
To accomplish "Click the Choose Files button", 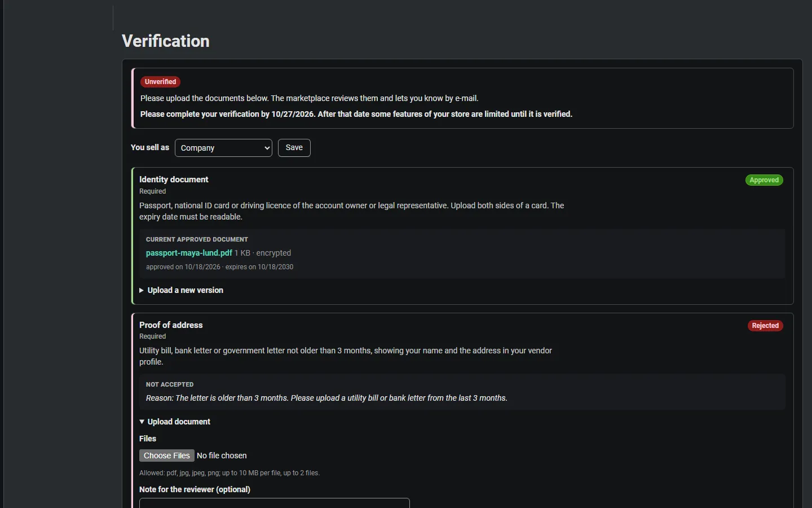I will (167, 456).
